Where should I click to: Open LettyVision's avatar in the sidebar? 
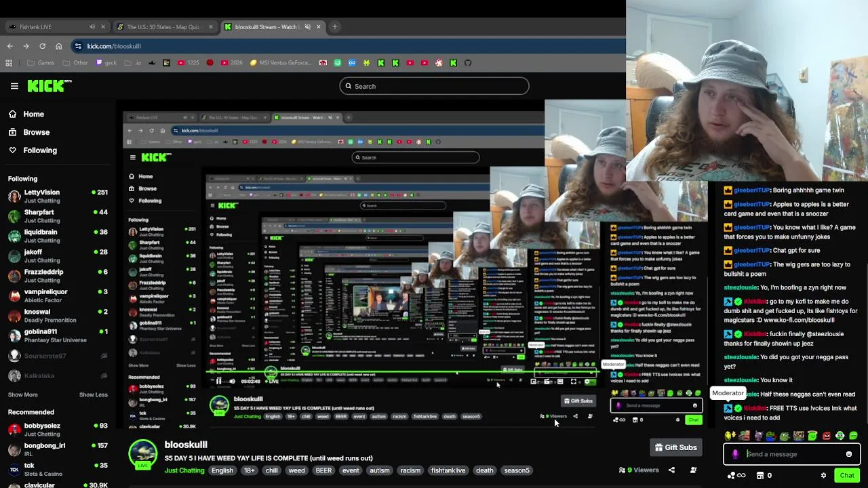click(x=14, y=197)
